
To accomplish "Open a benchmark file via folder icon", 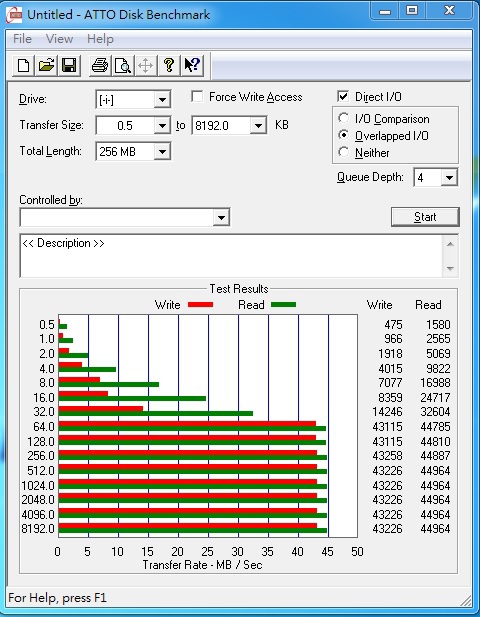I will [x=46, y=65].
